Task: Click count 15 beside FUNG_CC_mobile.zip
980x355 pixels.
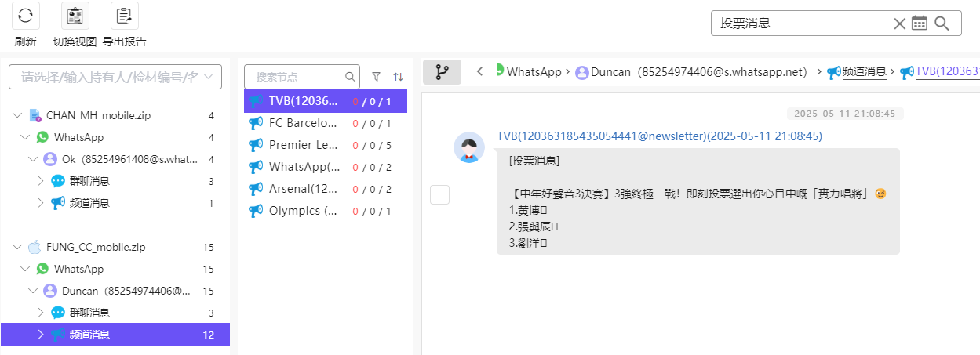Action: 208,247
